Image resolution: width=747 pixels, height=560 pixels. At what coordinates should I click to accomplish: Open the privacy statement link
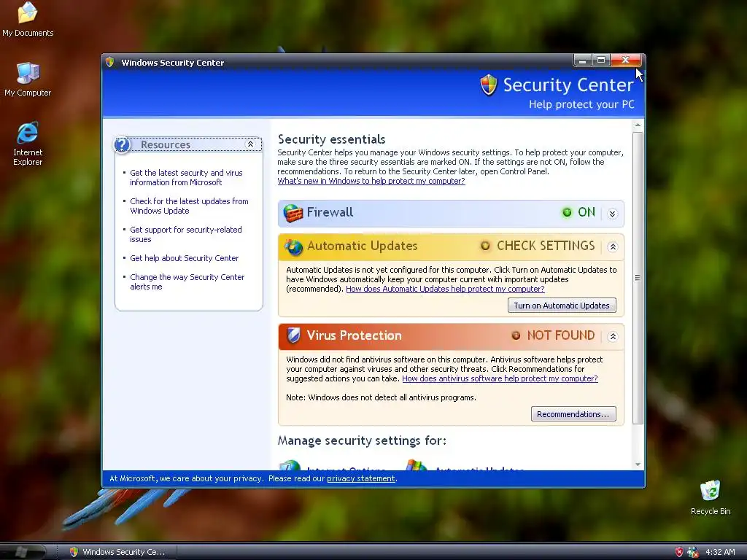tap(360, 478)
